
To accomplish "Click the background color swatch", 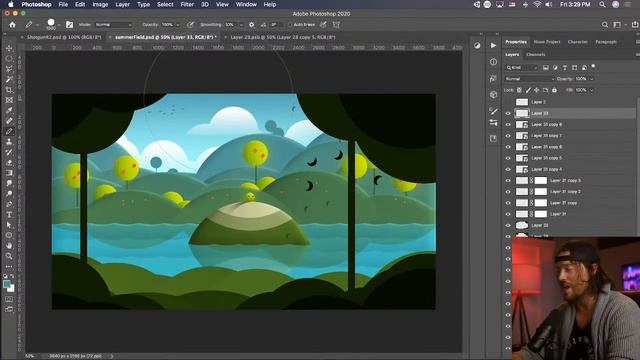I will (x=11, y=289).
